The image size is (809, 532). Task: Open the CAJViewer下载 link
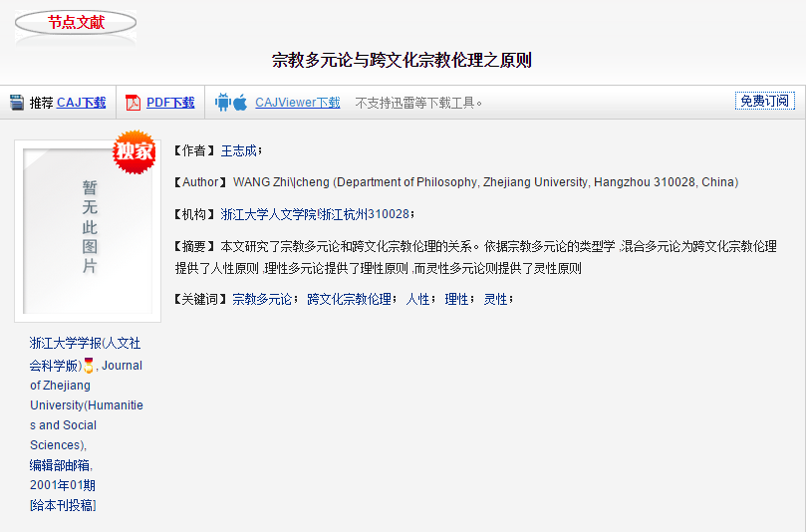click(x=298, y=103)
